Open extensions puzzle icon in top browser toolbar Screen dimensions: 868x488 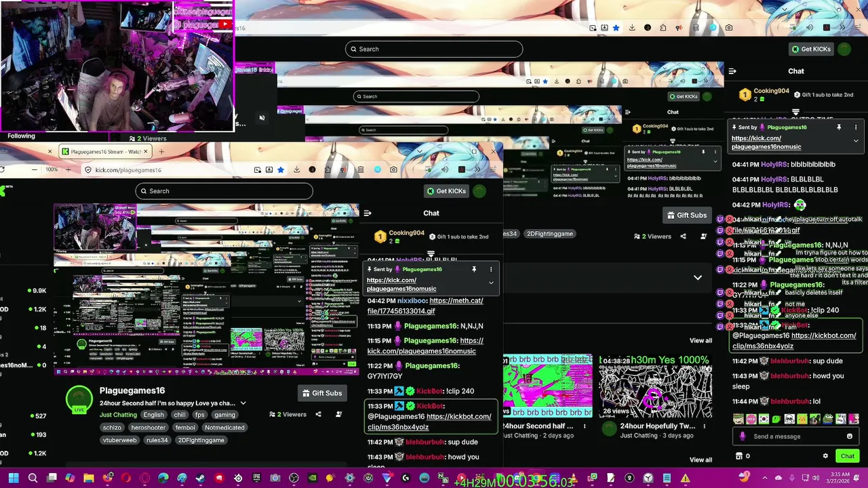pyautogui.click(x=663, y=28)
